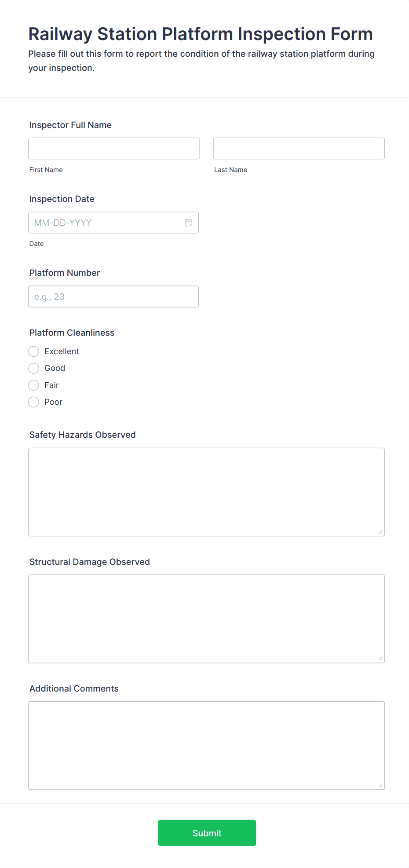Screen dimensions: 409x868
Task: Click the Structural Damage textarea resize corner
Action: tap(380, 659)
